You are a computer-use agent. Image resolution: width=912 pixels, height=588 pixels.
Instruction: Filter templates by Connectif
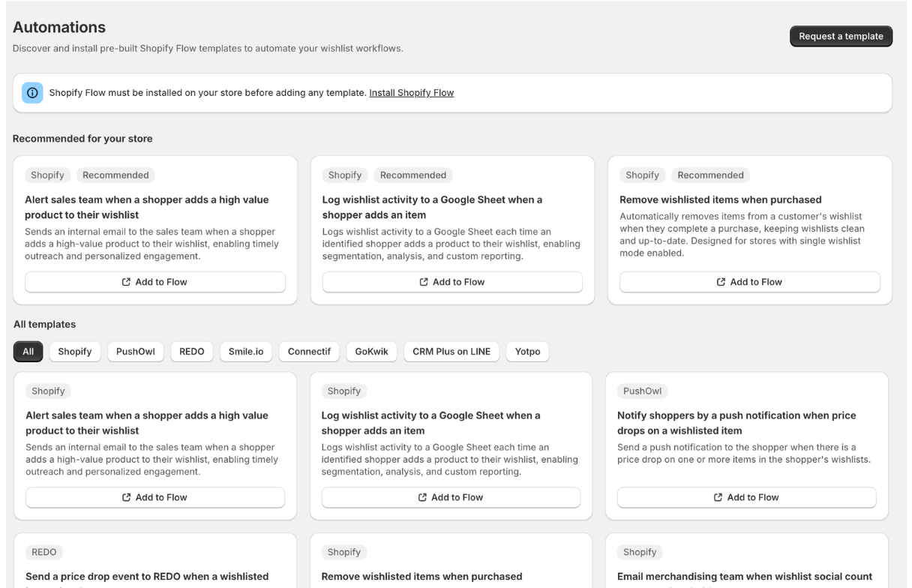[310, 352]
